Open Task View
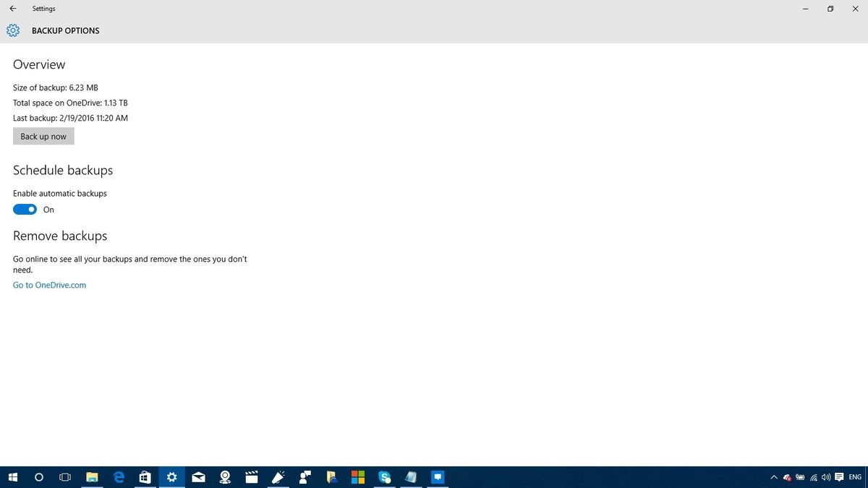The height and width of the screenshot is (488, 868). click(64, 477)
